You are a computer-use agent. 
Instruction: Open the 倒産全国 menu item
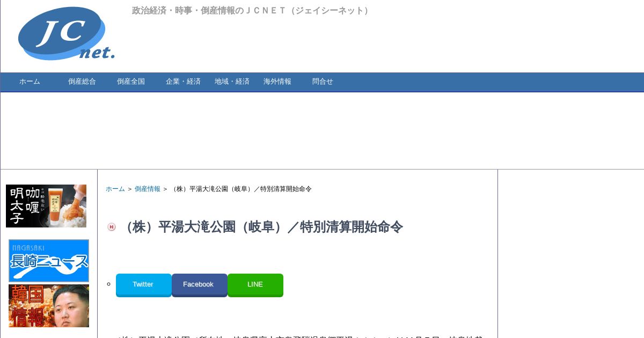tap(131, 82)
